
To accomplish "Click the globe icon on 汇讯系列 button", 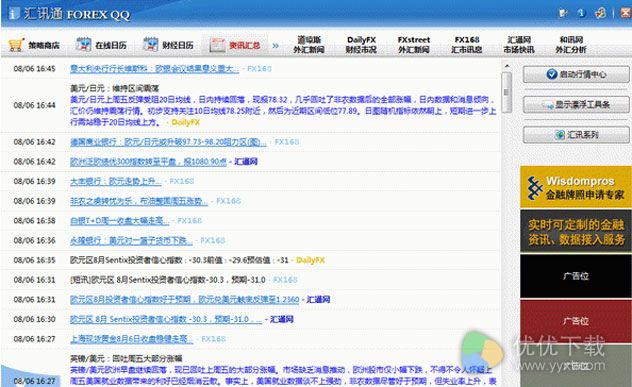I will click(559, 135).
